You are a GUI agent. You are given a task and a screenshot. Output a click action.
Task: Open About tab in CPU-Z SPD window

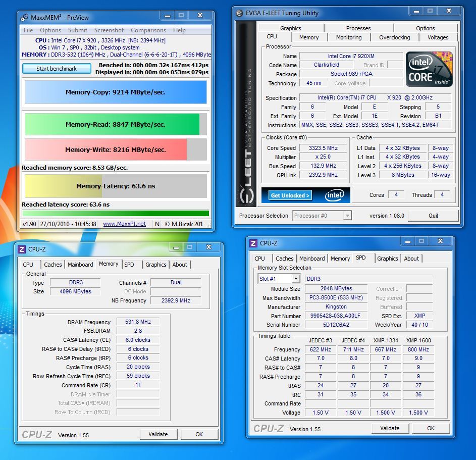pyautogui.click(x=411, y=259)
